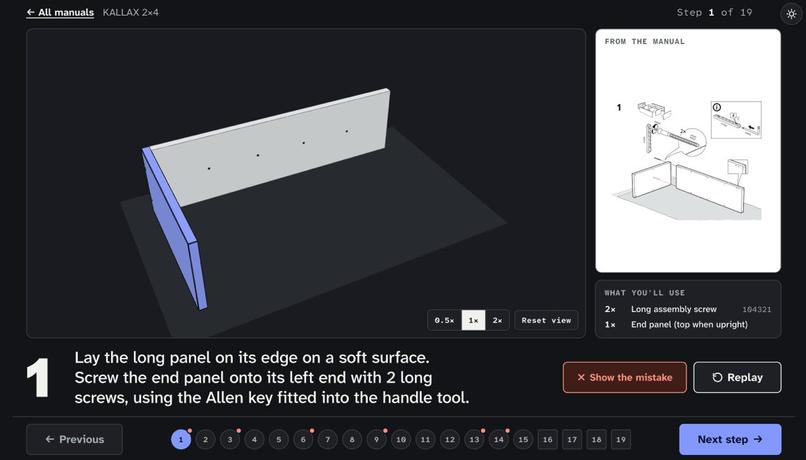Jump to step 11

[x=425, y=439]
